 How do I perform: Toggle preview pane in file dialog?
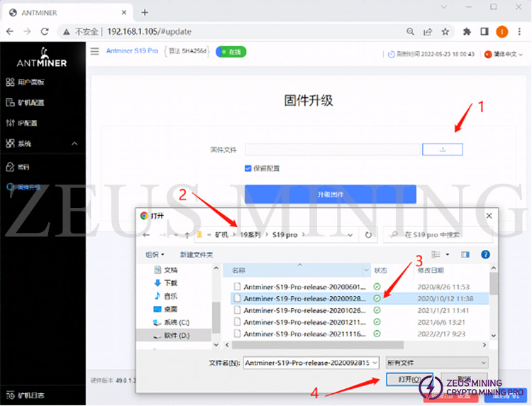click(x=465, y=254)
